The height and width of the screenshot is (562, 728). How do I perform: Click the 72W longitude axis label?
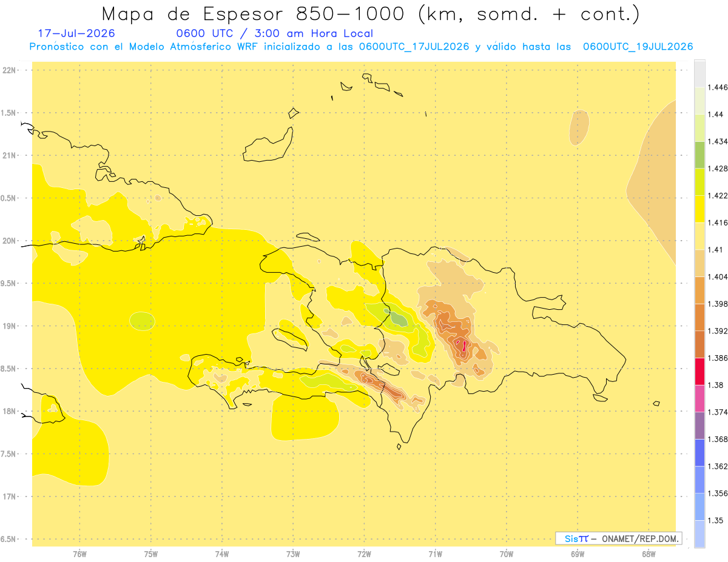[364, 554]
